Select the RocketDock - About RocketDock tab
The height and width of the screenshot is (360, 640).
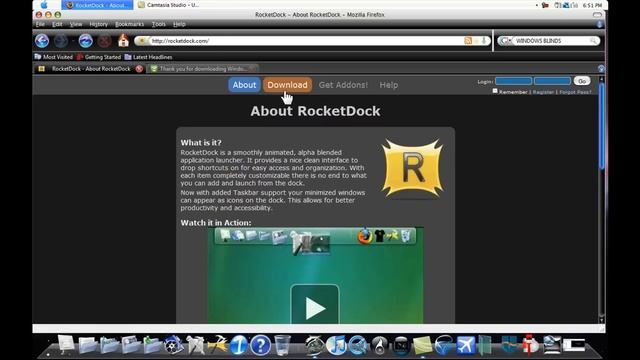pyautogui.click(x=91, y=69)
